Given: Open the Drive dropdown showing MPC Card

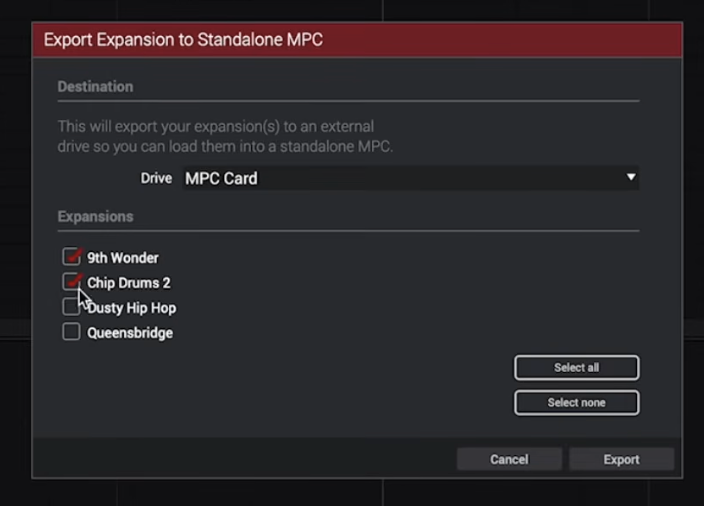Looking at the screenshot, I should (410, 178).
